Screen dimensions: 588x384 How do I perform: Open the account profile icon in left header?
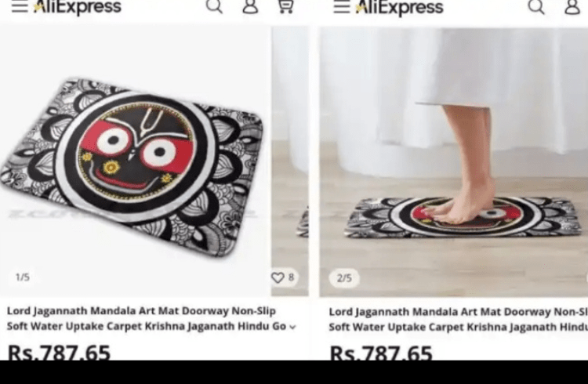[250, 6]
